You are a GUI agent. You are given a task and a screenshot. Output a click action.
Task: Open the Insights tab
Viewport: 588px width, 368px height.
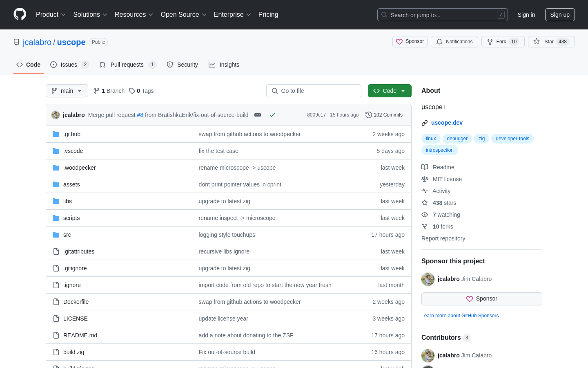coord(224,65)
